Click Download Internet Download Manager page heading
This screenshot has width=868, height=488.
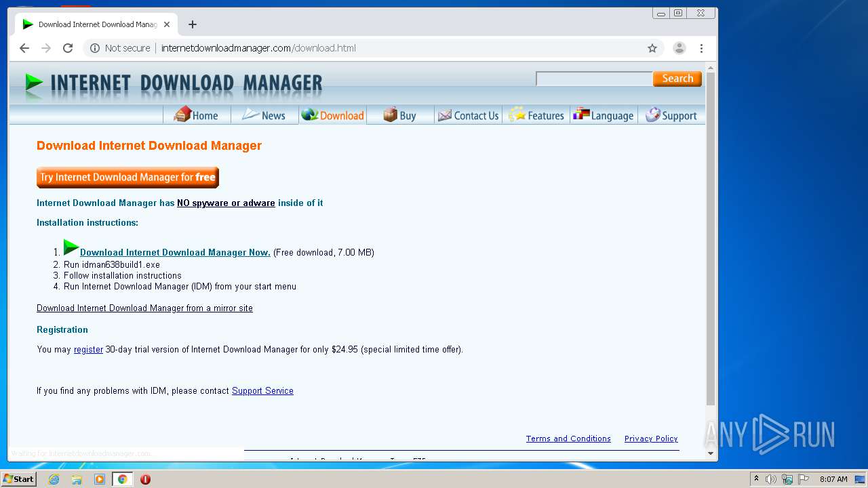coord(149,146)
